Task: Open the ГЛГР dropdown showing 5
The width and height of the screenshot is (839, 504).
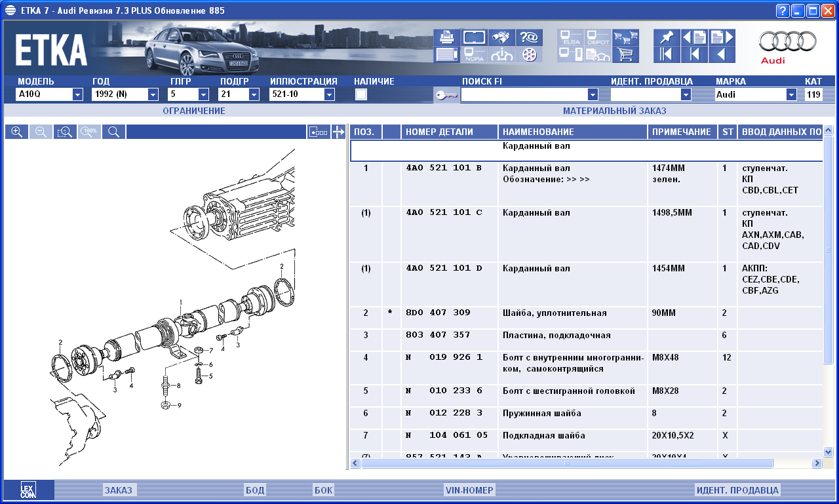Action: pos(203,94)
